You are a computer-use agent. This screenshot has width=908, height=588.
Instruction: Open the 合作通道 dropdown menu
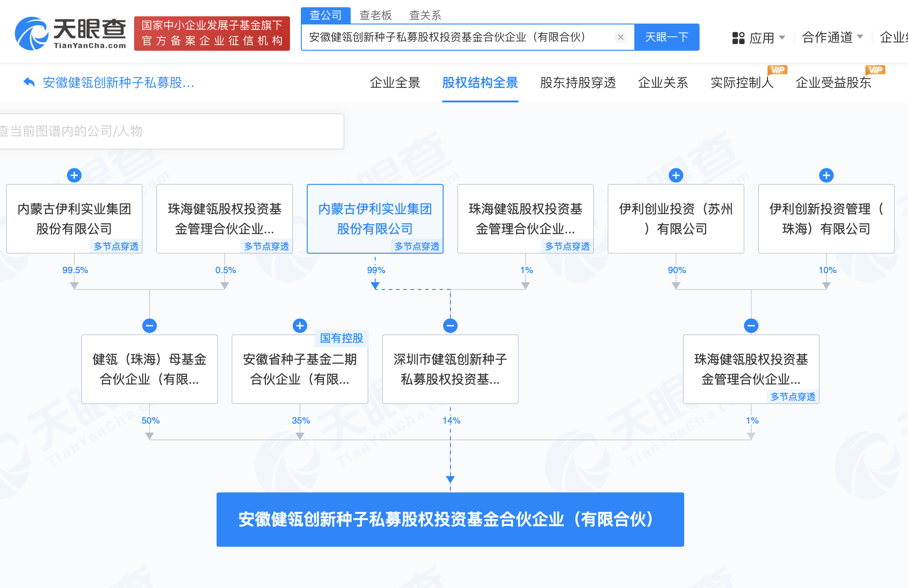click(833, 38)
